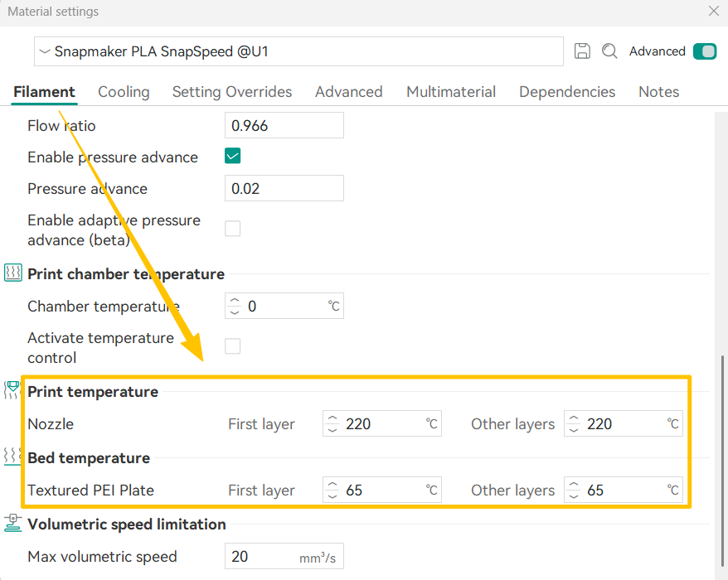
Task: Decrease Nozzle First layer temperature stepper
Action: click(332, 429)
